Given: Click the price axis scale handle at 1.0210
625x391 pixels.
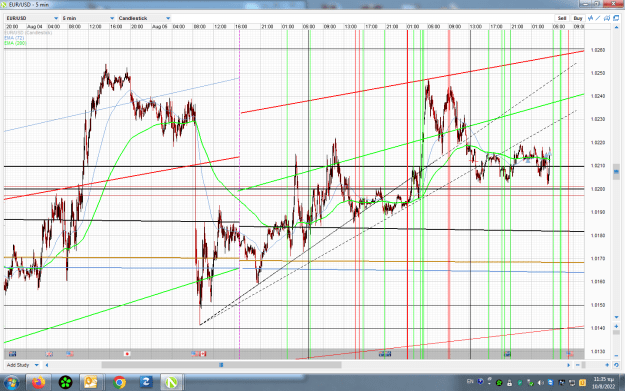Looking at the screenshot, I should pos(616,172).
